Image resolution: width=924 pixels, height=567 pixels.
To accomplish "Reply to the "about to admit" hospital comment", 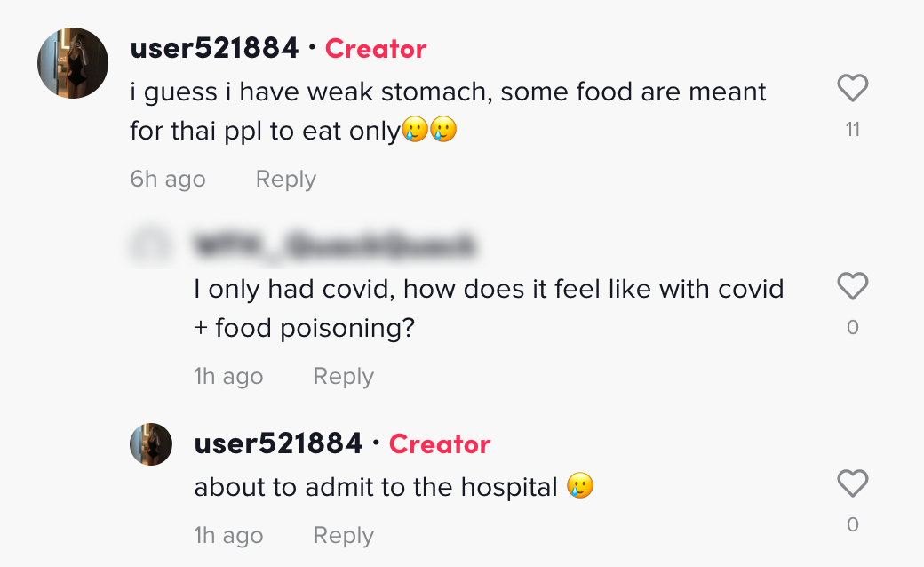I will pos(343,535).
